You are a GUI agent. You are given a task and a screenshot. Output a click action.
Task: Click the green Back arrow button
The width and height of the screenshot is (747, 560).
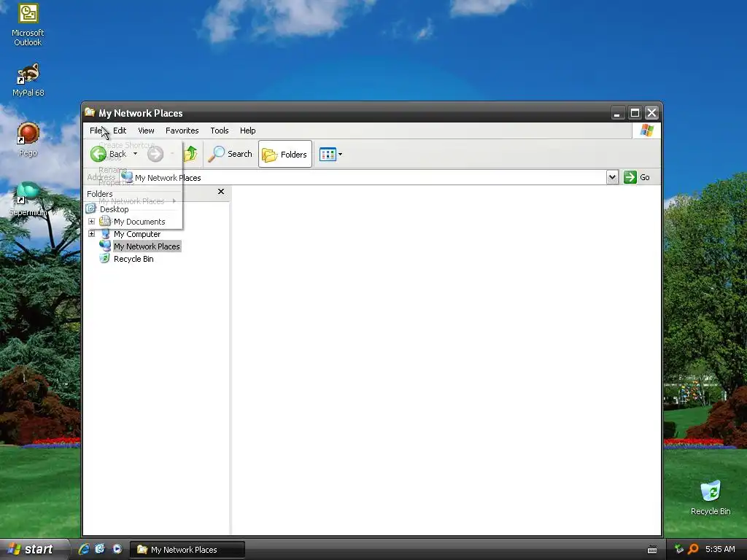[x=98, y=154]
